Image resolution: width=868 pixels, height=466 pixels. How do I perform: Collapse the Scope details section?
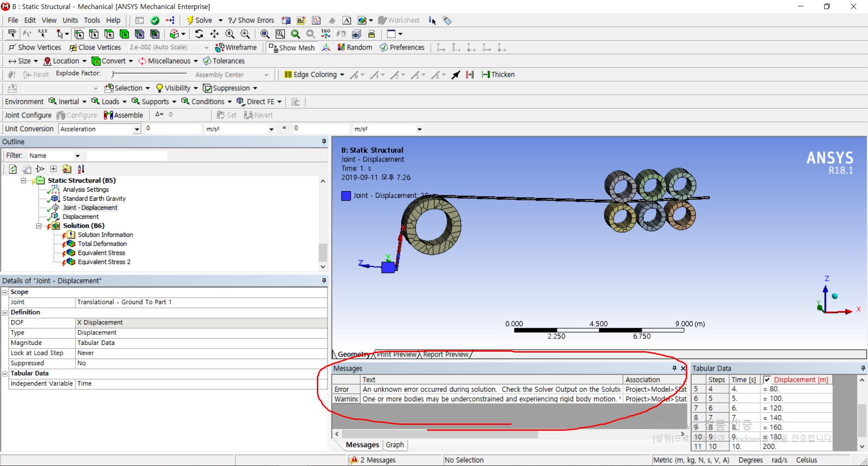click(5, 292)
